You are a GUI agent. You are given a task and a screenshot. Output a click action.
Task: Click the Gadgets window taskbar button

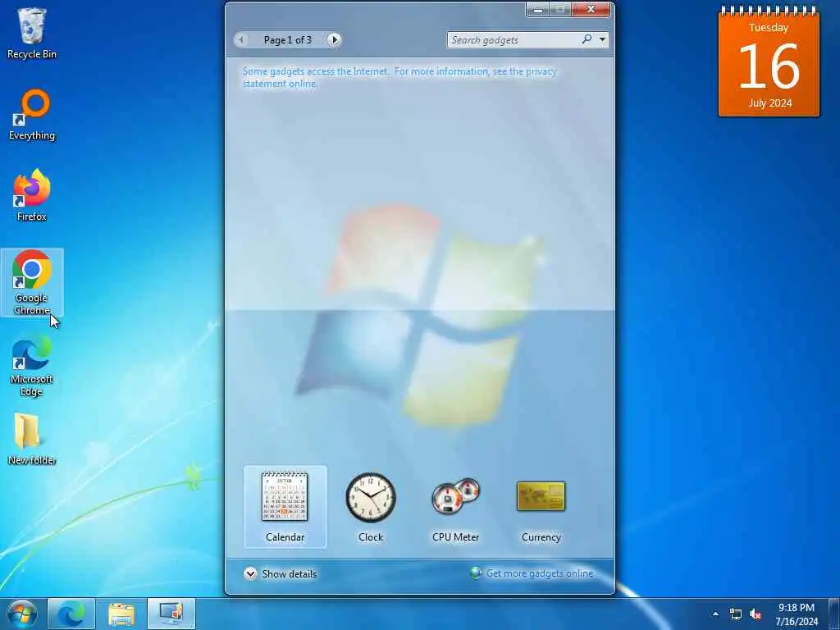[171, 614]
